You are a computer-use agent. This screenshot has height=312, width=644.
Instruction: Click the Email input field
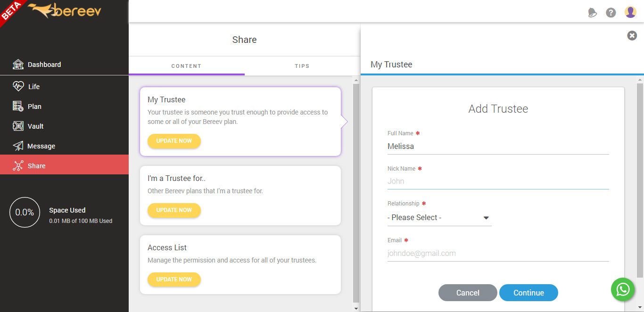click(498, 254)
